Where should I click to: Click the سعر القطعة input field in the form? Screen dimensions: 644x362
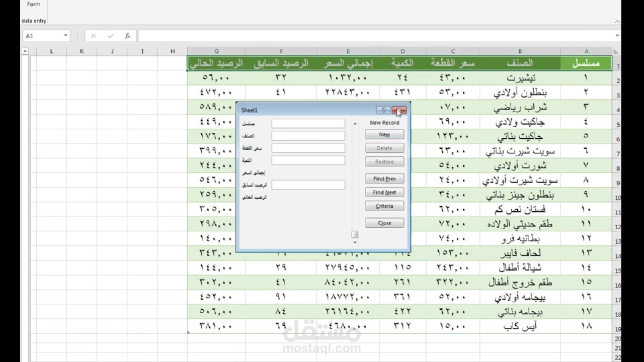[x=308, y=148]
